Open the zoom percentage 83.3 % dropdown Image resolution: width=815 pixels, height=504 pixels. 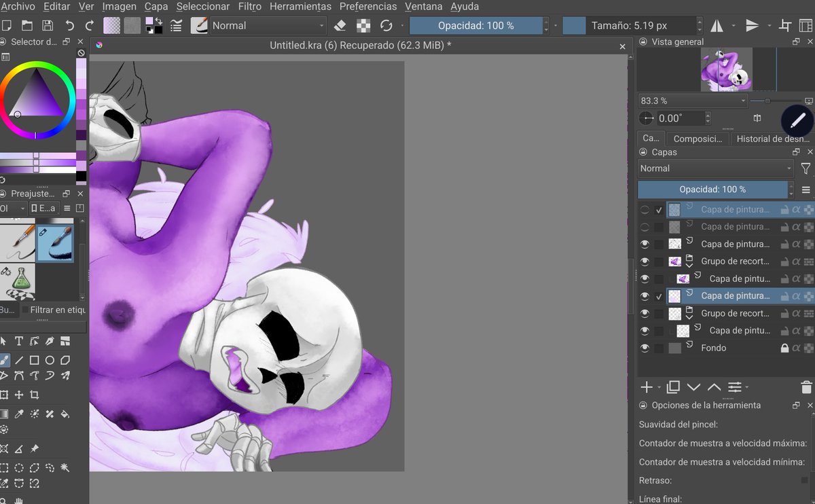coord(692,101)
